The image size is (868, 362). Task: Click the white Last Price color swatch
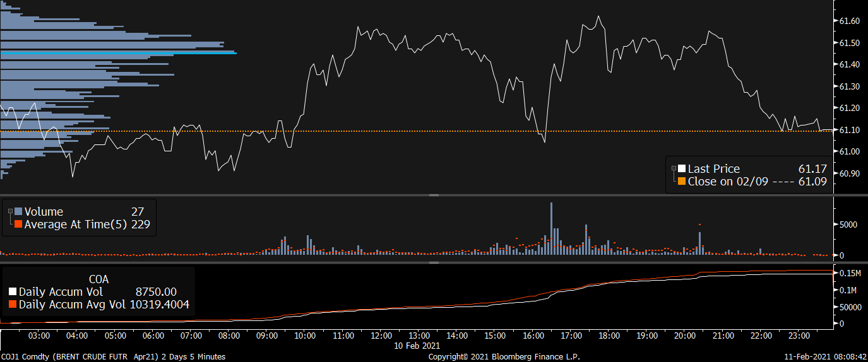[x=681, y=169]
